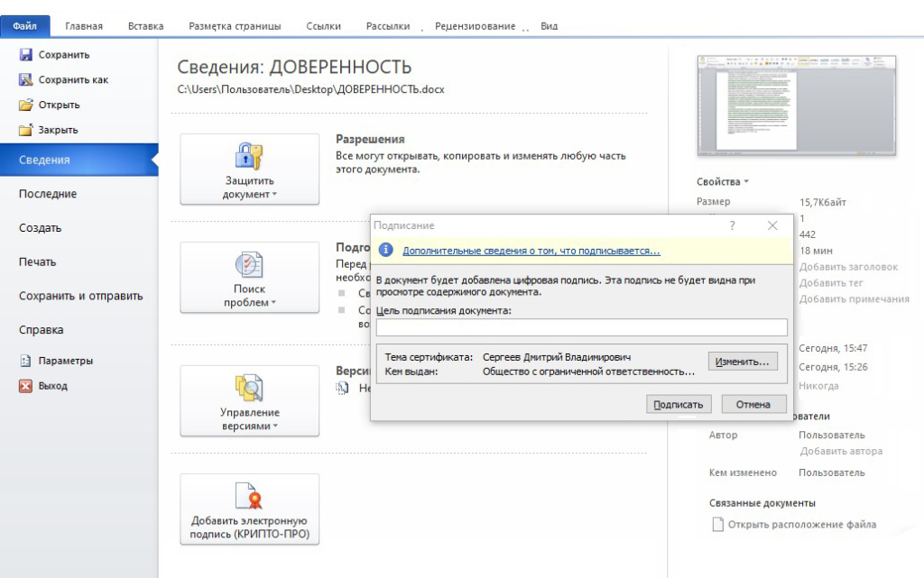
Task: Click the Сохранить как icon
Action: tap(26, 80)
